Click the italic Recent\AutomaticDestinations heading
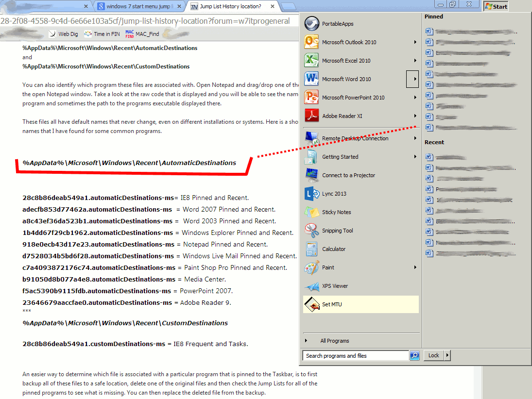The height and width of the screenshot is (399, 532). tap(129, 163)
